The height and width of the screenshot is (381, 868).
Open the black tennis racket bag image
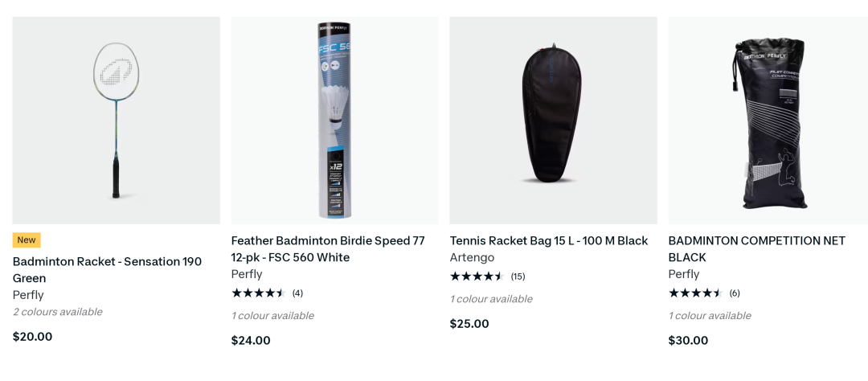point(554,121)
